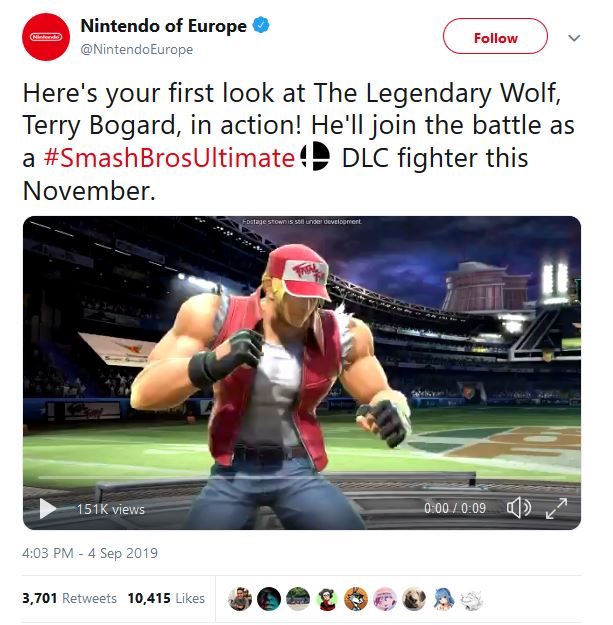Screen dimensions: 613x625
Task: View the 3,701 Retweets list
Action: click(x=69, y=598)
